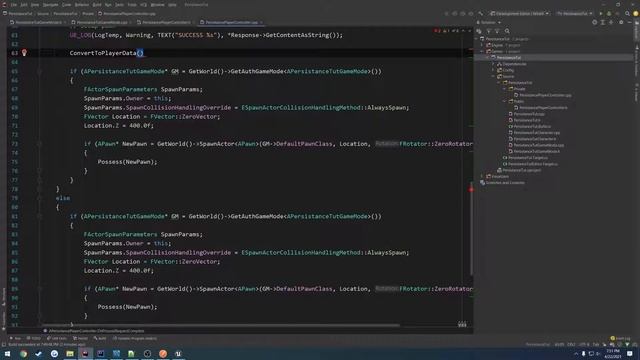Open the Code menu
The image size is (640, 360).
[66, 4]
